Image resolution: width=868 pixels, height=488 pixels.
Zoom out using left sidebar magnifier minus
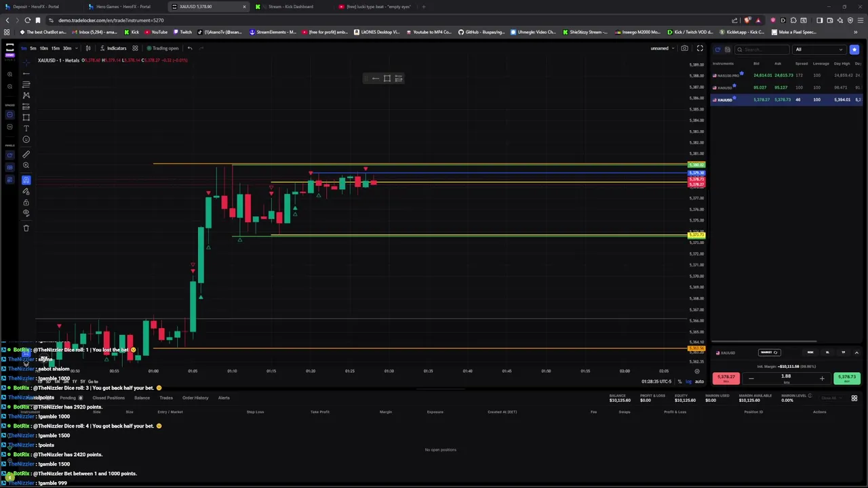[x=9, y=86]
